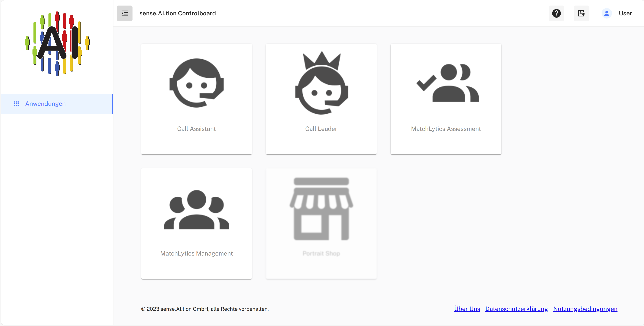Click the blue user avatar icon

point(607,13)
